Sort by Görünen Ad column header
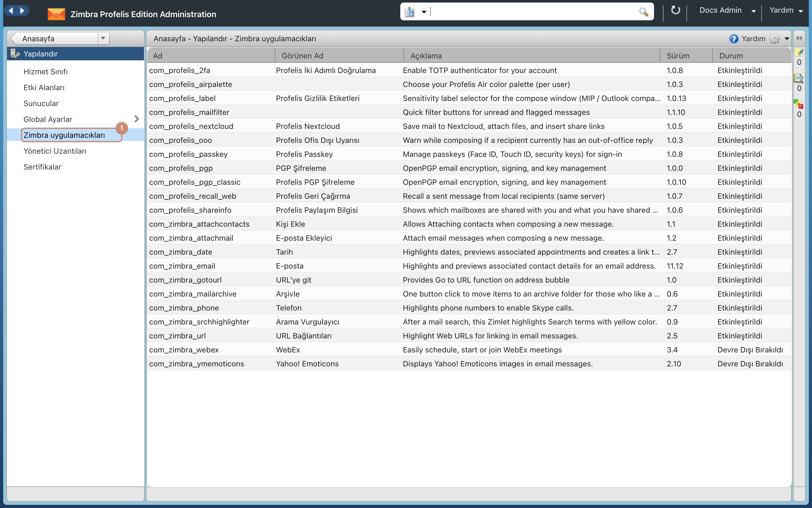Viewport: 812px width, 508px height. point(339,56)
